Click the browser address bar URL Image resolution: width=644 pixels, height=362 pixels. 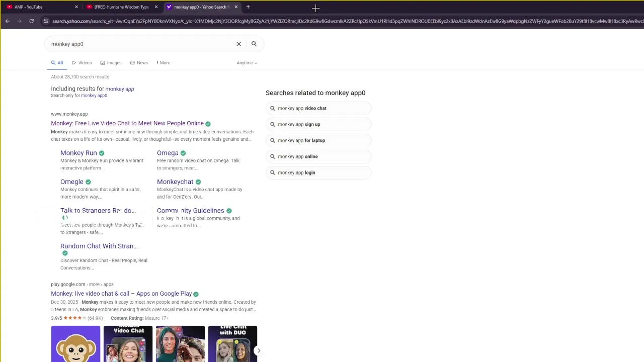pos(347,21)
